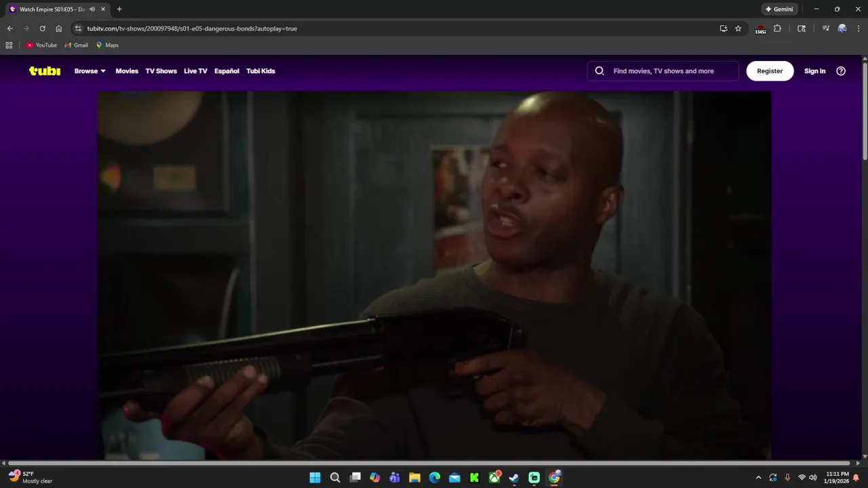Viewport: 868px width, 488px height.
Task: Open the YouTube bookmark
Action: click(41, 45)
